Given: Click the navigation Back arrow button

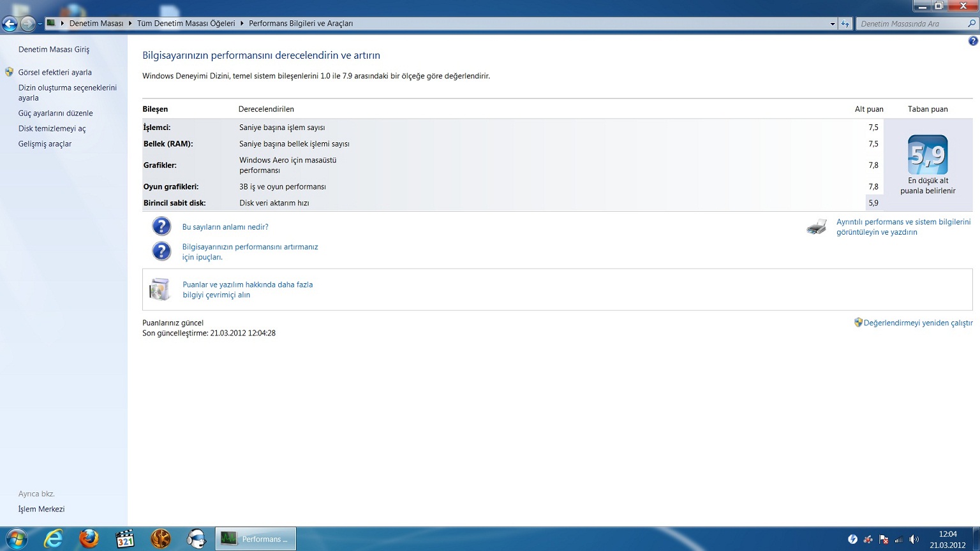Looking at the screenshot, I should (10, 24).
